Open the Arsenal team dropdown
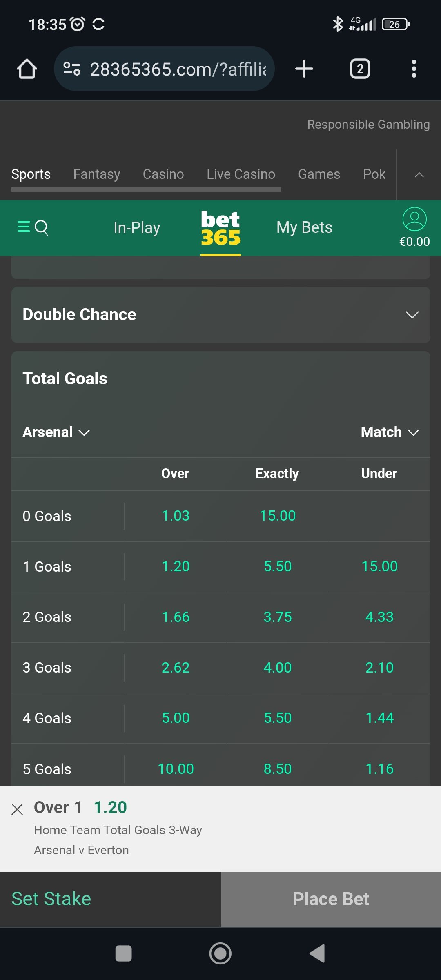Screen dimensions: 441x980 (56, 432)
